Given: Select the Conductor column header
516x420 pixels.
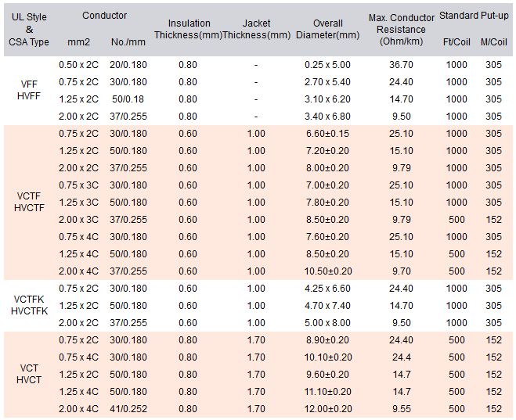Looking at the screenshot, I should point(104,16).
